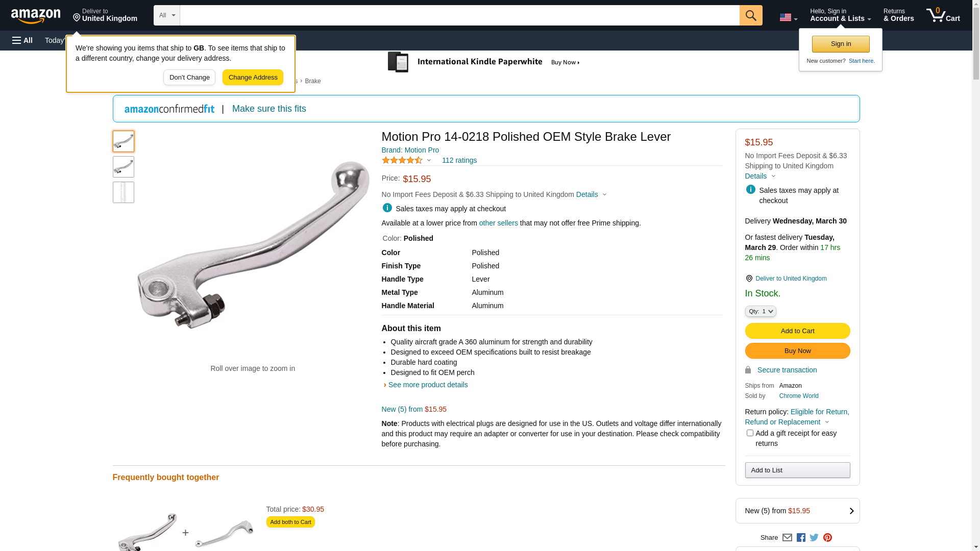Expand the search category All dropdown
The width and height of the screenshot is (980, 551).
pos(167,15)
